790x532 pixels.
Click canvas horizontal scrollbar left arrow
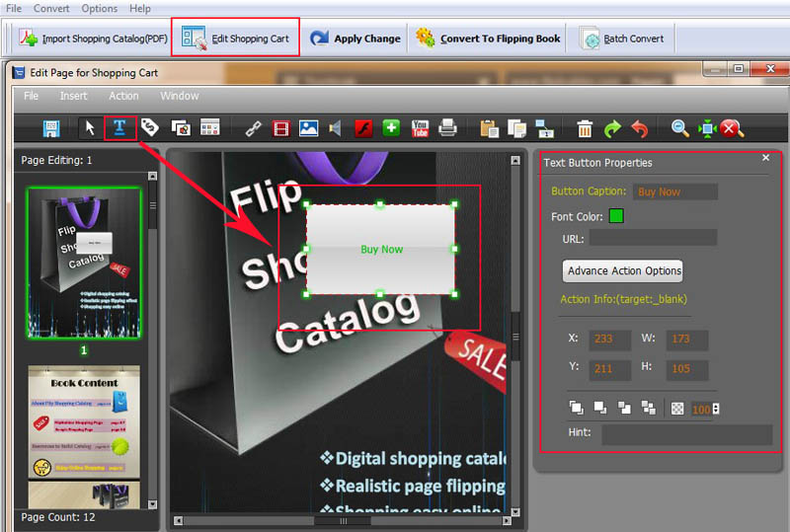tap(178, 520)
